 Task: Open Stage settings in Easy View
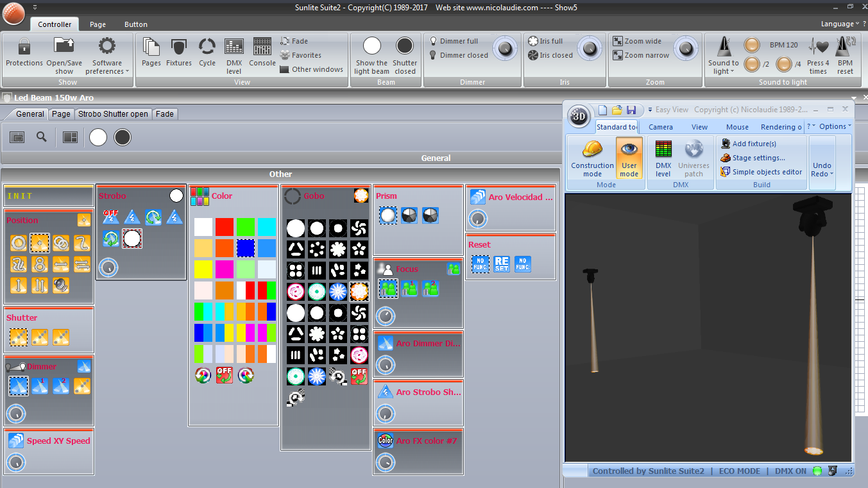[753, 158]
